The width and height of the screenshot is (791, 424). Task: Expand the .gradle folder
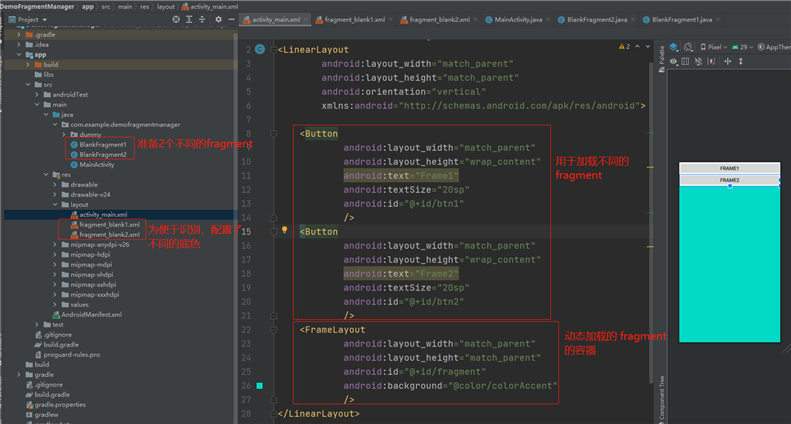(x=19, y=34)
